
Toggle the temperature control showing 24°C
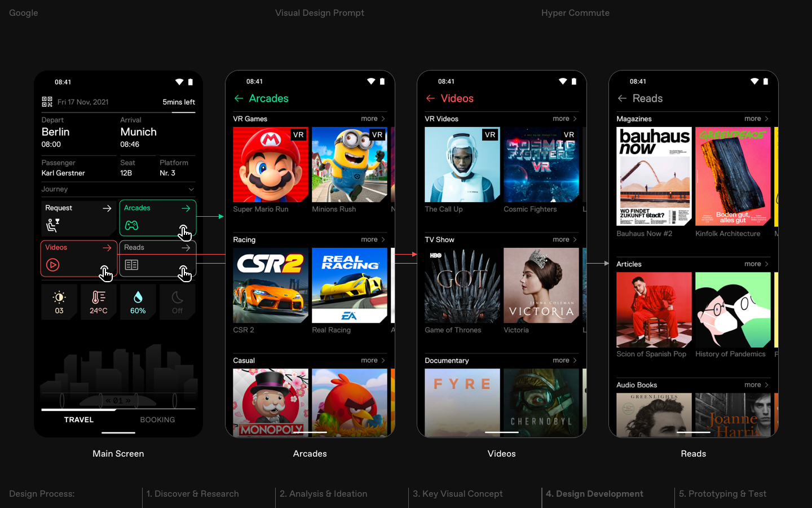click(x=99, y=302)
